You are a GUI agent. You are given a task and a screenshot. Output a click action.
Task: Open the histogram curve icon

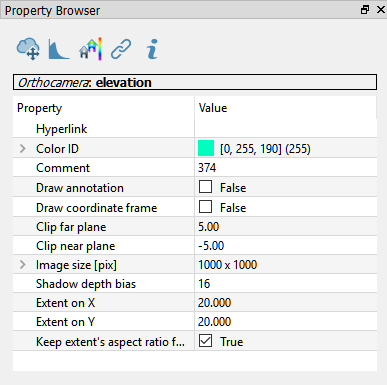click(x=59, y=49)
